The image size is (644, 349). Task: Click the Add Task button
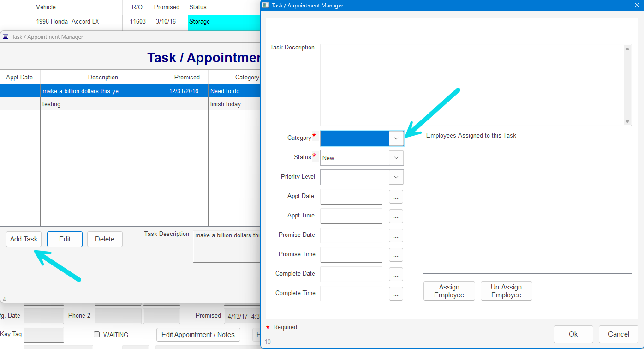click(x=24, y=239)
